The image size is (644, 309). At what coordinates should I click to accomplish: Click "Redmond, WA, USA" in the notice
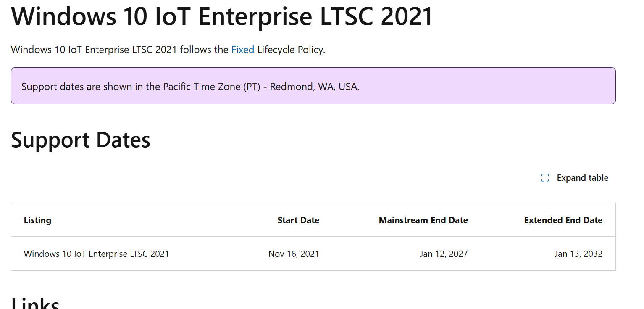(315, 87)
